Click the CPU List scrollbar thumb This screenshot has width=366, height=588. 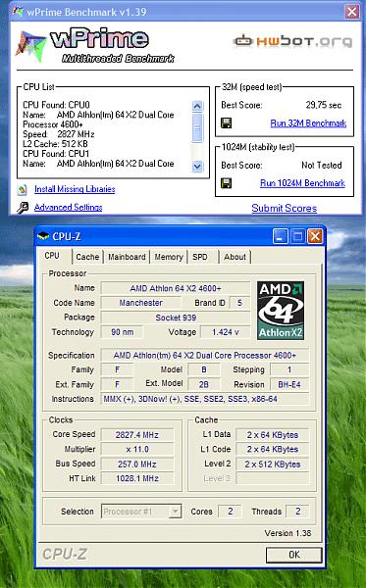click(197, 127)
